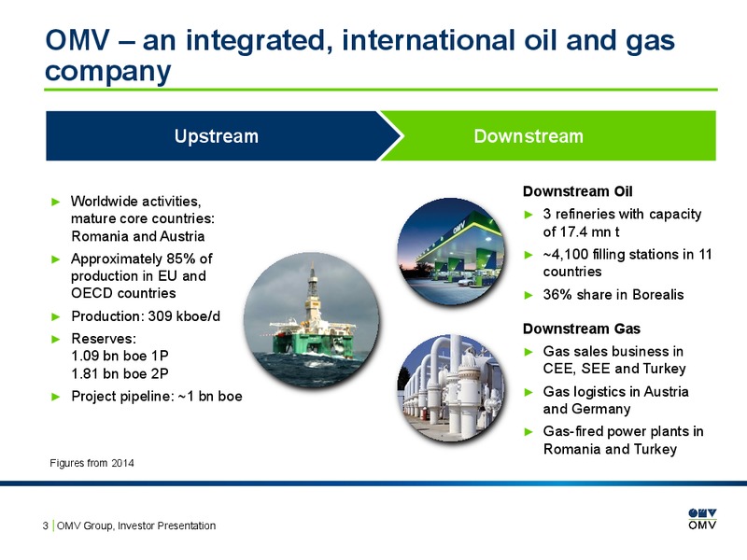Viewport: 747px width, 560px height.
Task: Click the OMV filling station photo
Action: (x=451, y=251)
